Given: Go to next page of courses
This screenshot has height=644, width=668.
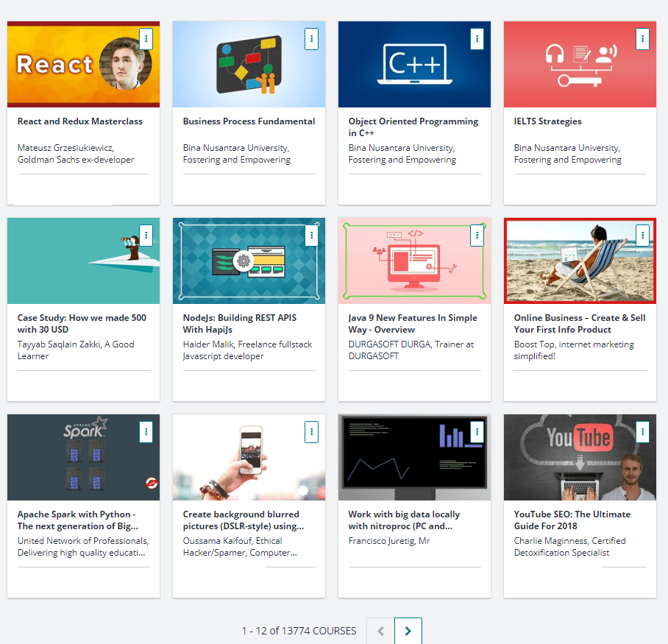Looking at the screenshot, I should point(408,631).
